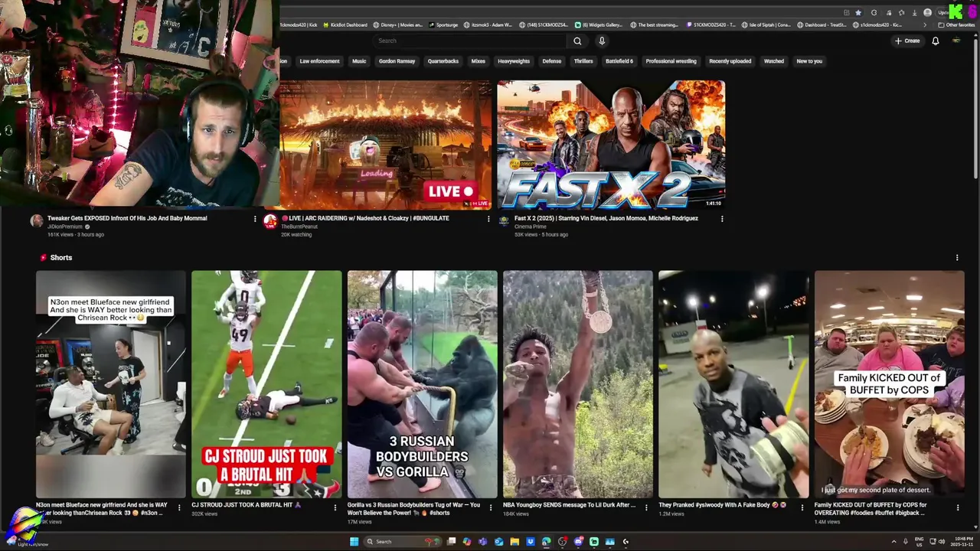Open the Create menu button

[907, 41]
